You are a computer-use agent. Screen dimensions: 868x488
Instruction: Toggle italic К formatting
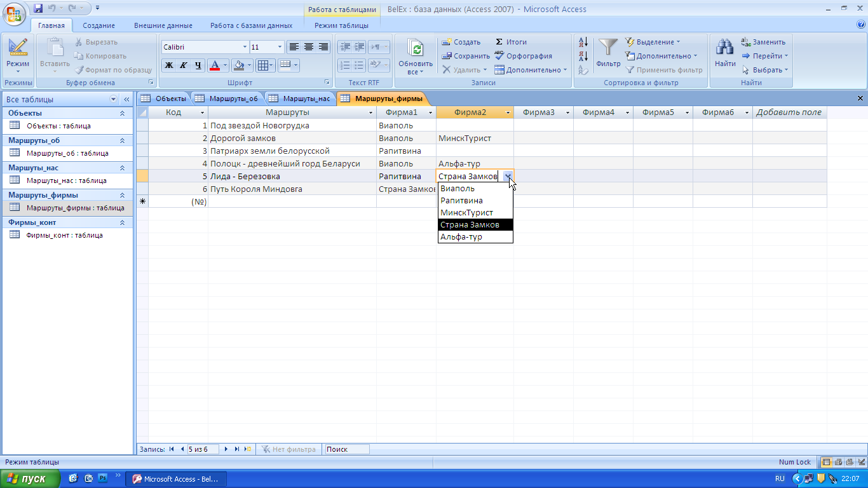[x=183, y=65]
